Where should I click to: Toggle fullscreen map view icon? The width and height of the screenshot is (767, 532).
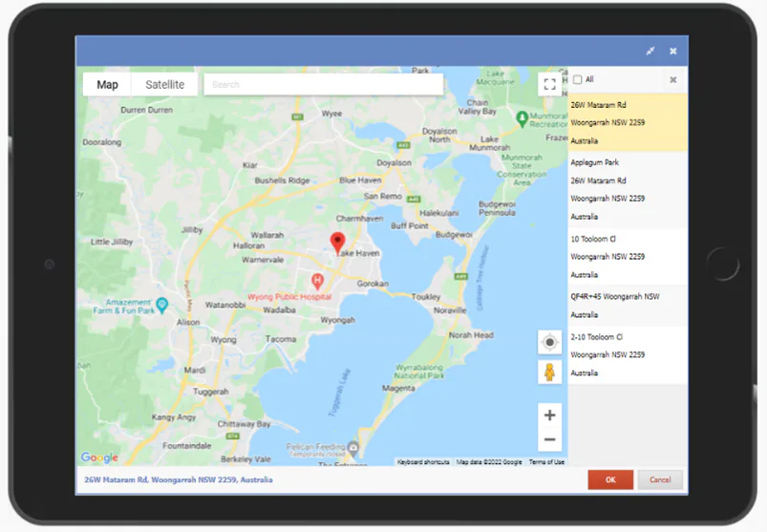point(549,85)
